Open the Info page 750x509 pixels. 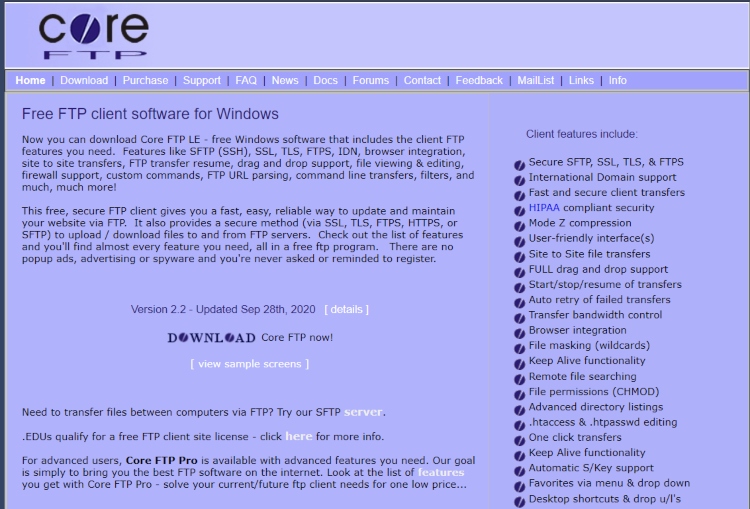(618, 80)
